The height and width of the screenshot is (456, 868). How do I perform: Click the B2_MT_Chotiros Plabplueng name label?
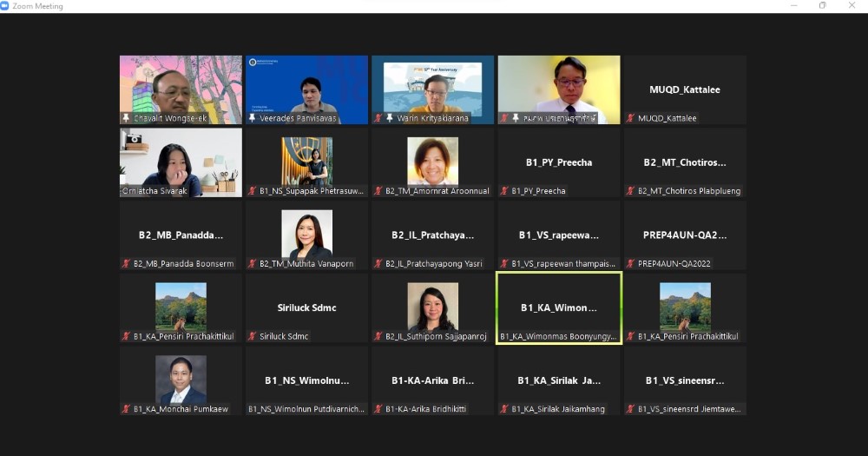689,191
